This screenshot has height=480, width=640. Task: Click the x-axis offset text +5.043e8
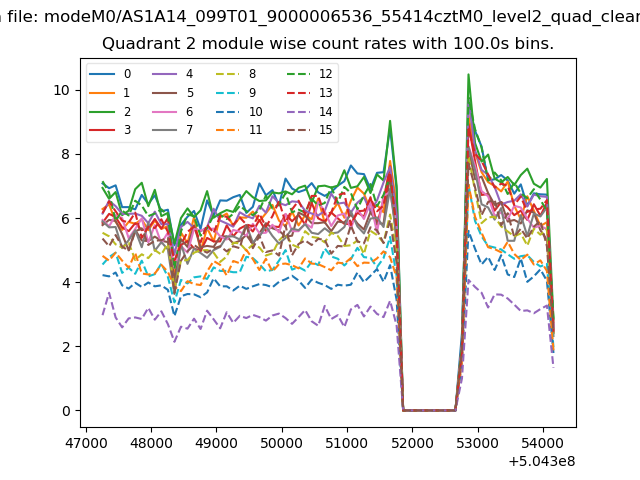click(537, 461)
